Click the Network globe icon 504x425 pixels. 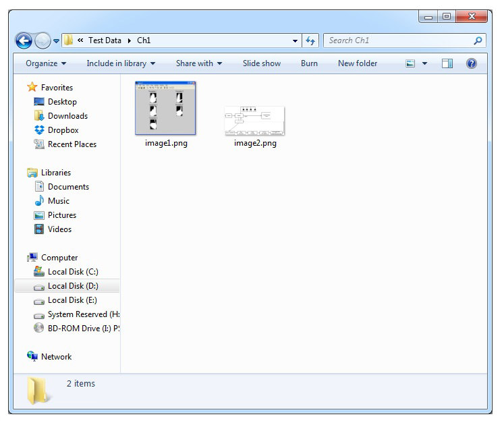pos(32,356)
